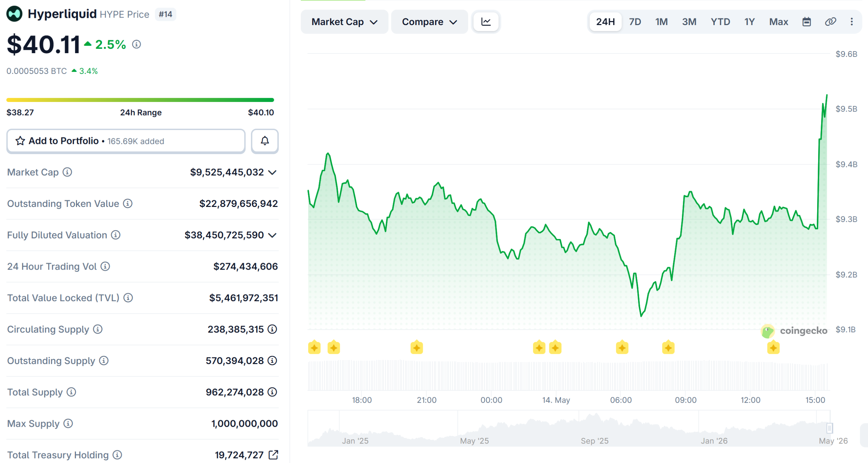This screenshot has height=463, width=868.
Task: Open 24 Hour Trading Vol info icon
Action: [105, 266]
